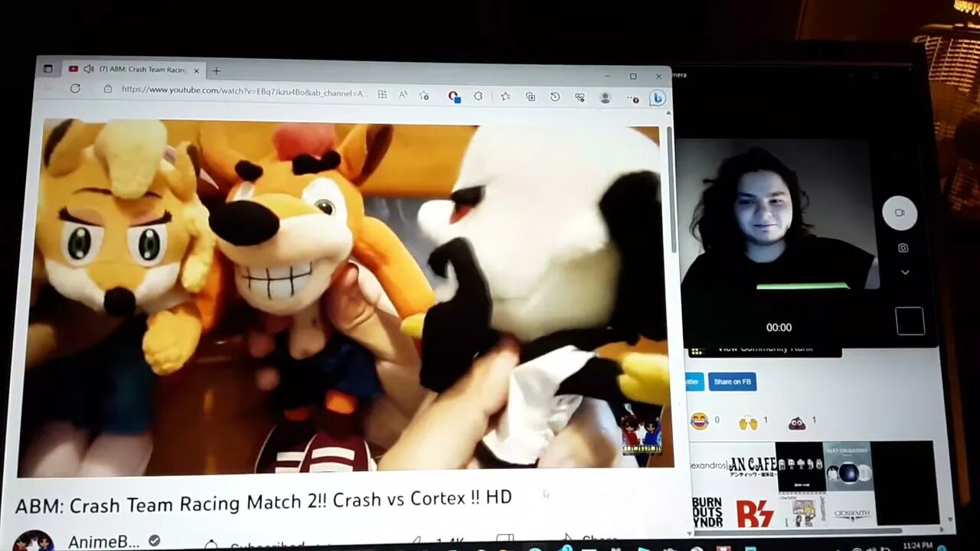Click the poop emoji reaction
Screen dimensions: 980x551
tap(797, 422)
